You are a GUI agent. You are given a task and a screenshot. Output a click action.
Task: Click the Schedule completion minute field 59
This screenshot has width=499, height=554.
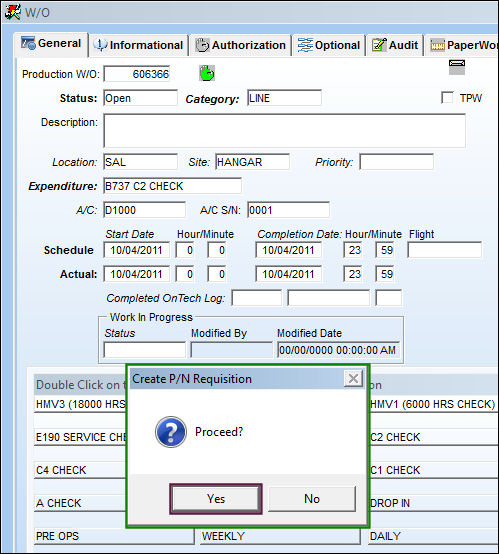(384, 250)
